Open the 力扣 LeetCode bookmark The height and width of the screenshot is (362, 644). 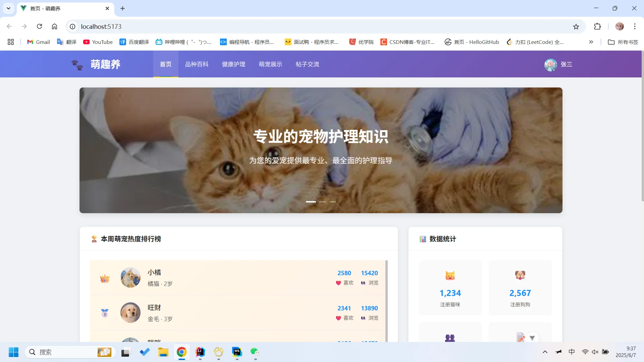click(535, 42)
